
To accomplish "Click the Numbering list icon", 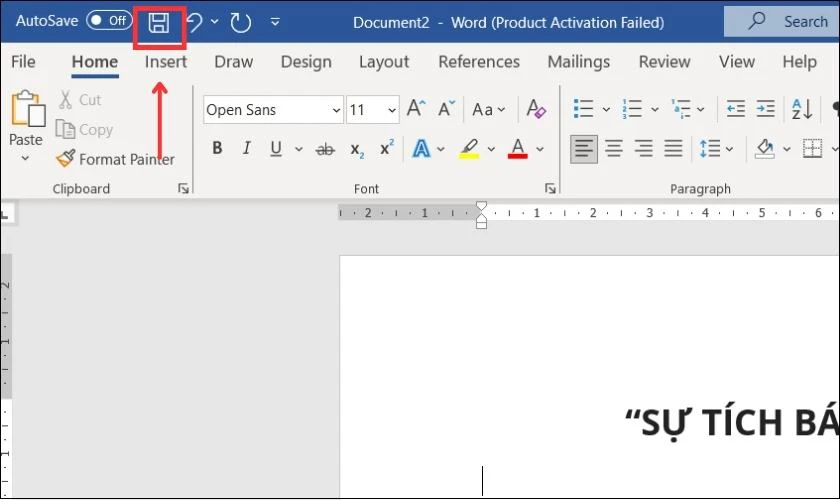I will [632, 109].
